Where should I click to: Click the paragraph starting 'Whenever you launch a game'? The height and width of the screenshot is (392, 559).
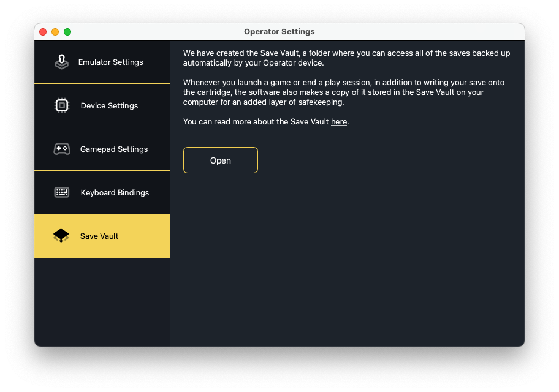click(x=344, y=92)
